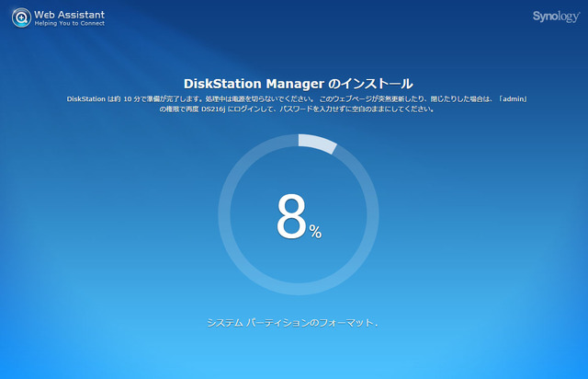Click the "システム パーティションのフォーマット" status text
This screenshot has width=588, height=379.
point(292,323)
